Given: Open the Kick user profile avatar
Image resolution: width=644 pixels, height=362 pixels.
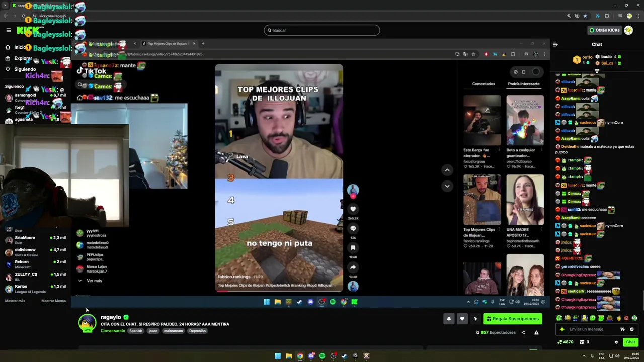Looking at the screenshot, I should (x=628, y=30).
